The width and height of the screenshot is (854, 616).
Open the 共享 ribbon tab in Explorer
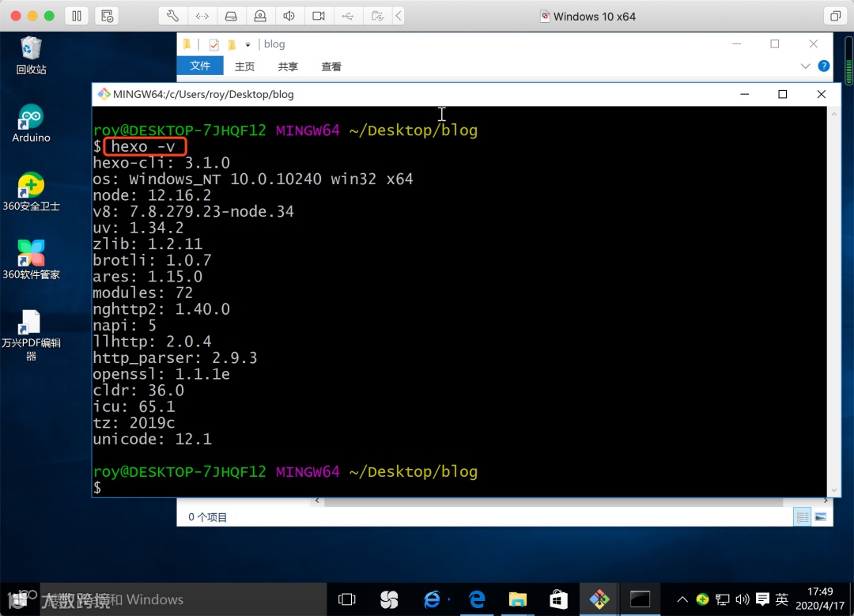coord(288,66)
